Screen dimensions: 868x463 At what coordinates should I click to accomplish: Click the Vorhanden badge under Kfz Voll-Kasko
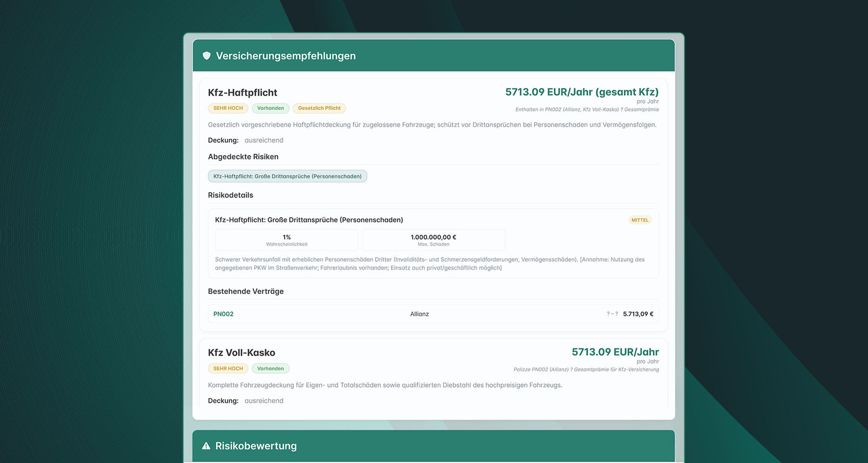tap(270, 368)
